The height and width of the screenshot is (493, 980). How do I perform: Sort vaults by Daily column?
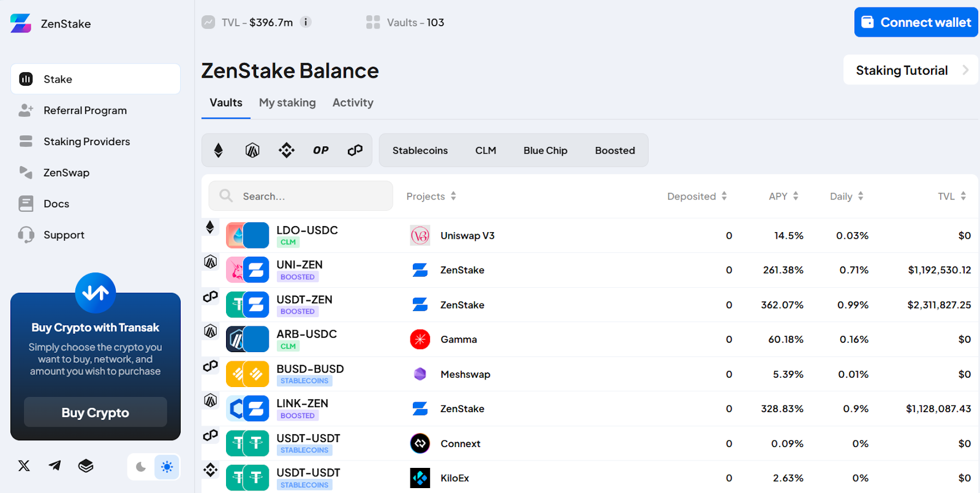(x=846, y=196)
